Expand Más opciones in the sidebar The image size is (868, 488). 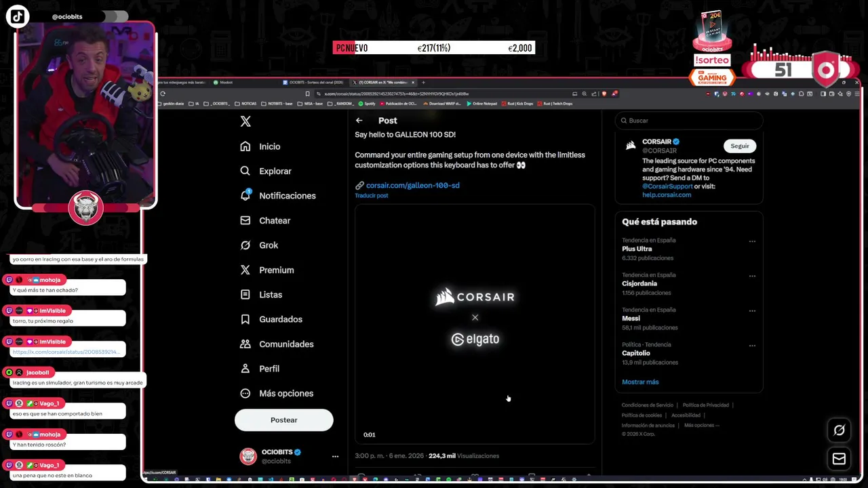(277, 393)
